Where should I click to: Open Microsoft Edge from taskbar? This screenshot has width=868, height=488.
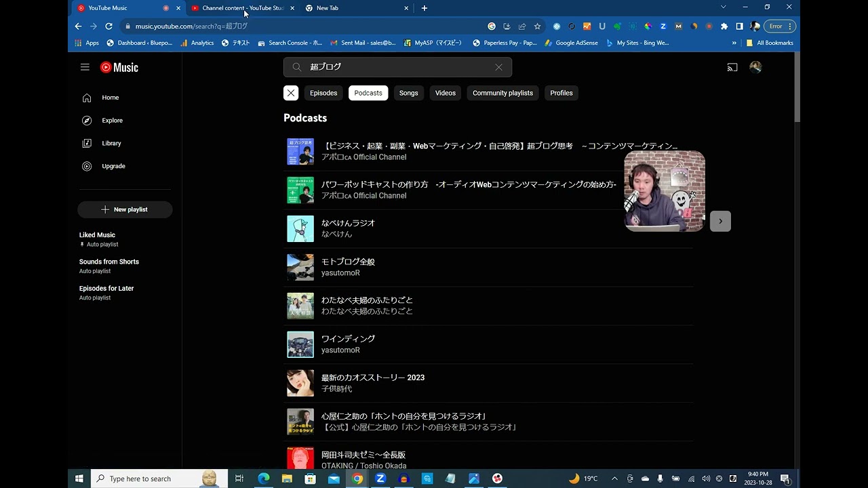coord(263,479)
